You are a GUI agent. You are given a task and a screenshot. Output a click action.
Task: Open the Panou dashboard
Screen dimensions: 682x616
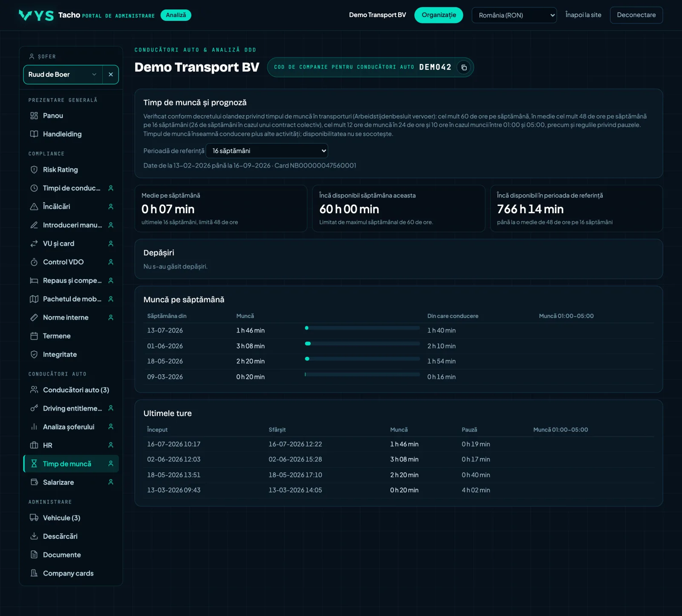coord(71,116)
